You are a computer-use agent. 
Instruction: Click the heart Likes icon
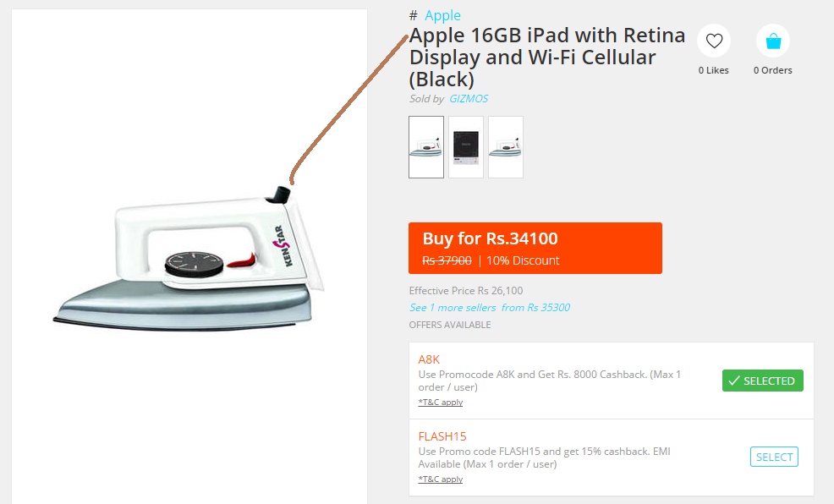tap(714, 41)
